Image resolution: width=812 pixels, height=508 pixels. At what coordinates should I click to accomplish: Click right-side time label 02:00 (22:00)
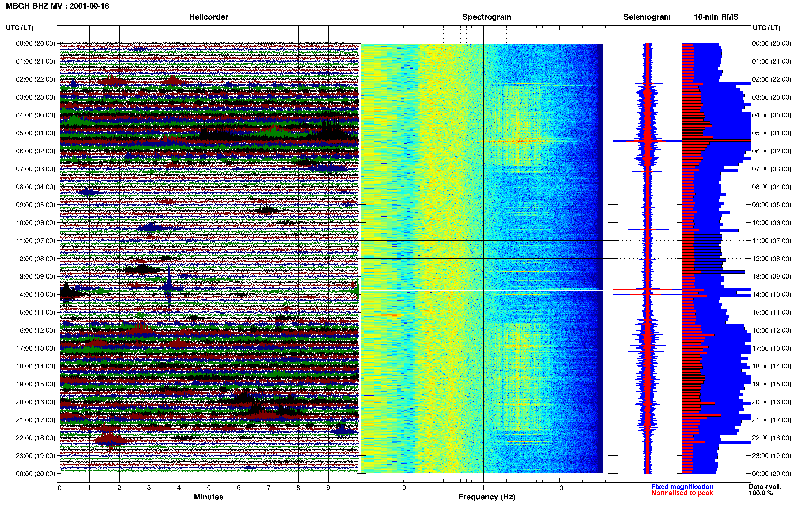tap(772, 79)
